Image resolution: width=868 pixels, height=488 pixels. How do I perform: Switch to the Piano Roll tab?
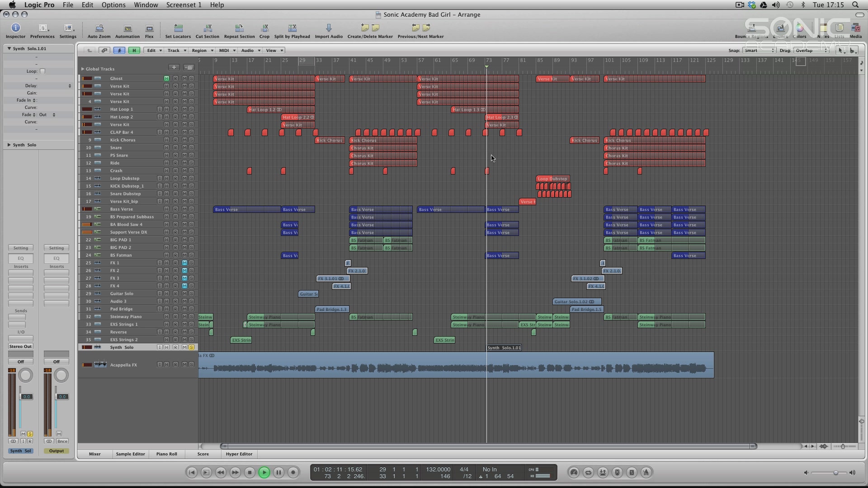click(x=166, y=454)
